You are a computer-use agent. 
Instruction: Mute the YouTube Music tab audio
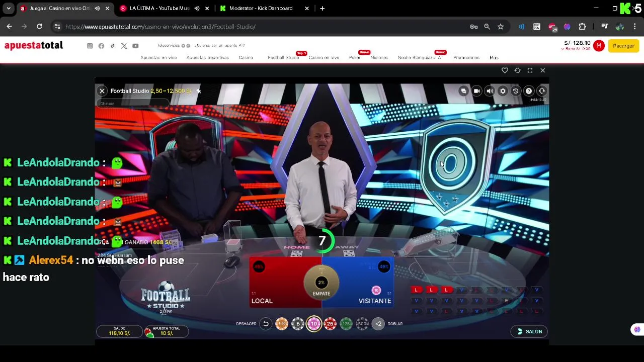(x=197, y=9)
